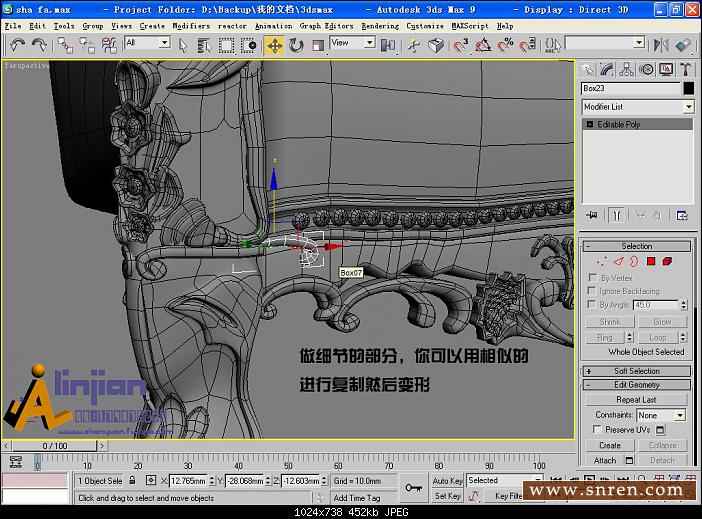Open the Utilities hammer panel tab
Image resolution: width=702 pixels, height=519 pixels.
pyautogui.click(x=685, y=69)
